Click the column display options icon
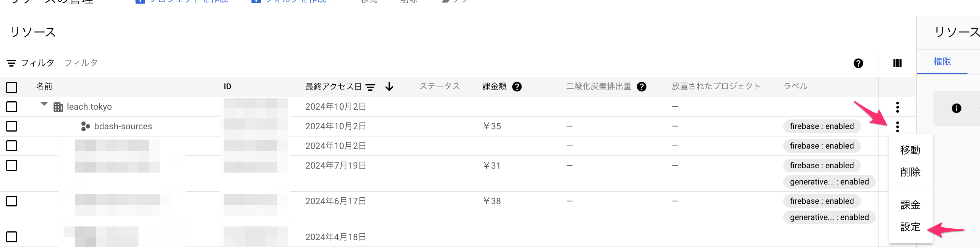This screenshot has width=980, height=248. (897, 63)
